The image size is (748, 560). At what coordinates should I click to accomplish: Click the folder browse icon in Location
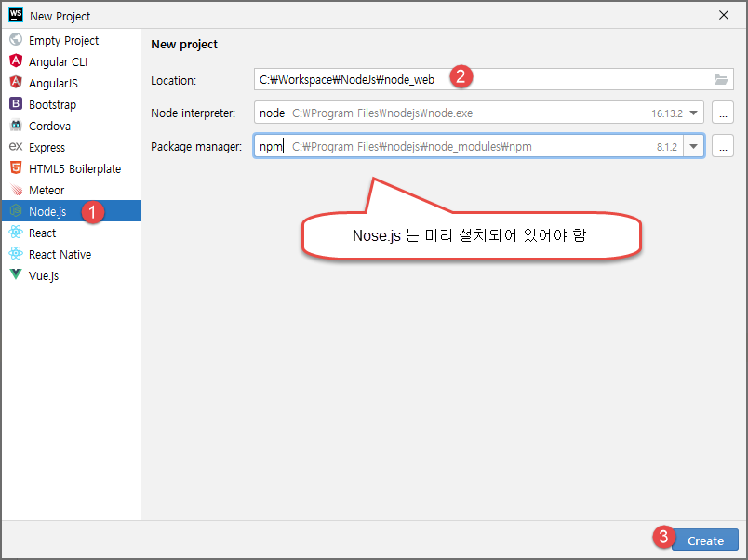(x=721, y=79)
